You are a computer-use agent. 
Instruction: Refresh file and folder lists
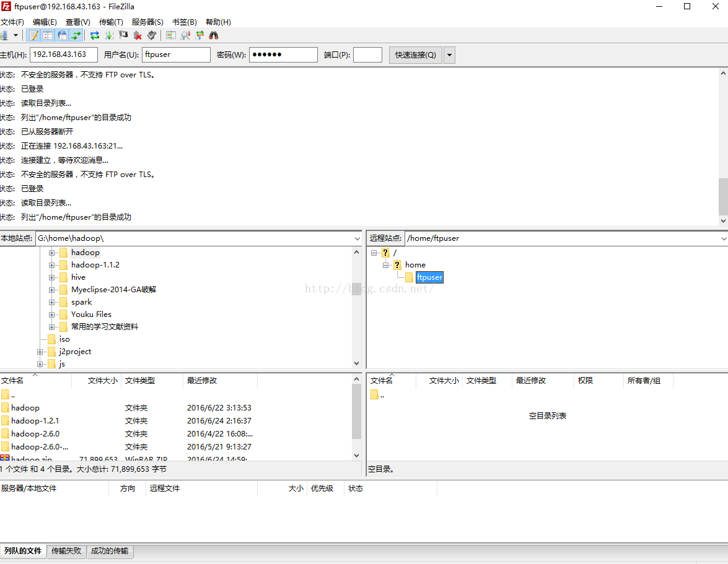point(95,35)
